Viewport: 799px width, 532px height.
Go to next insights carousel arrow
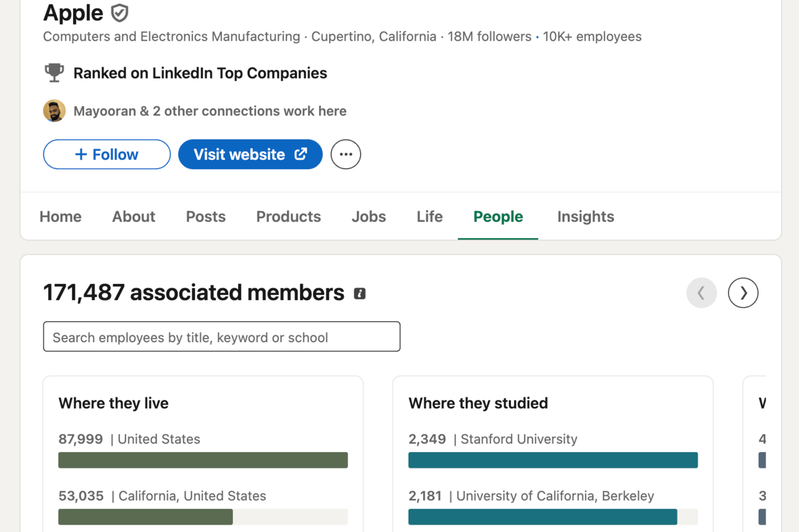[743, 293]
